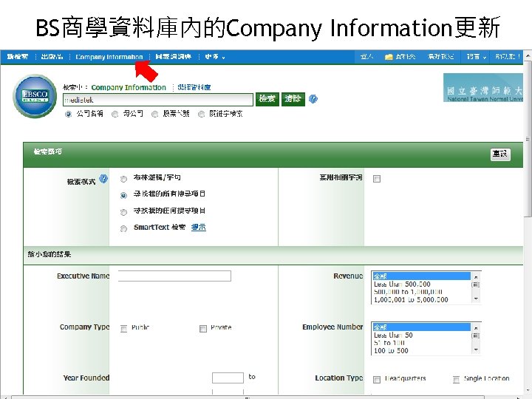This screenshot has height=399, width=532.
Task: Check the Public company type box
Action: tap(123, 328)
